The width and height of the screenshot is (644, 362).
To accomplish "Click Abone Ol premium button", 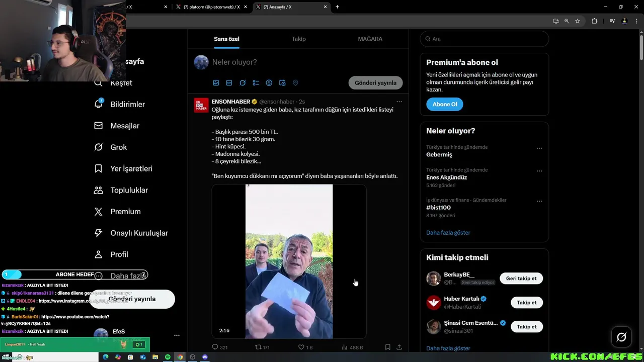I will click(445, 104).
